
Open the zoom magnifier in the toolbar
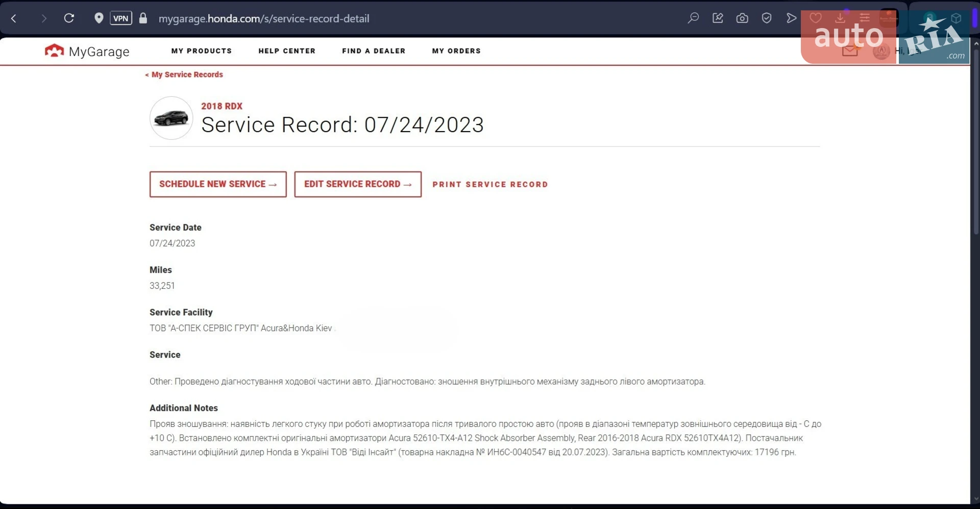click(693, 18)
